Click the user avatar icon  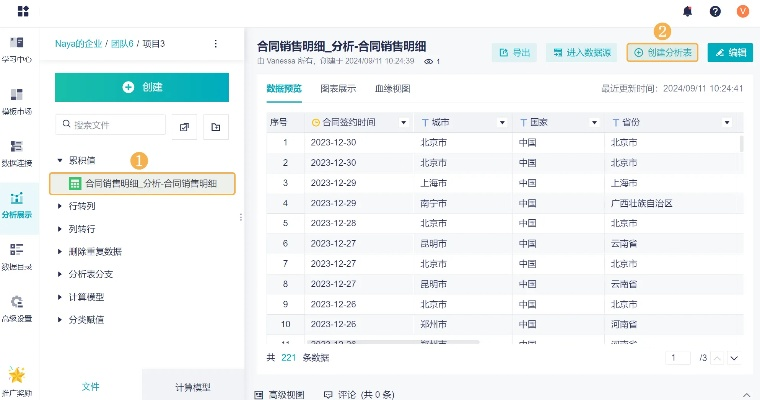click(x=742, y=11)
